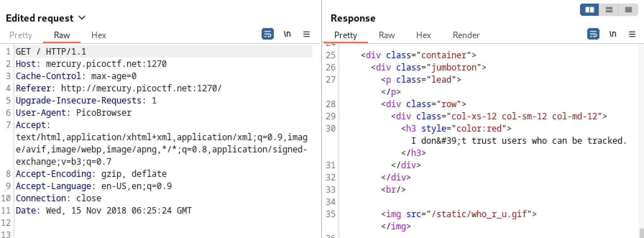The width and height of the screenshot is (644, 238).
Task: Click the col-xs-12 col-sm-12 div line
Action: point(499,116)
